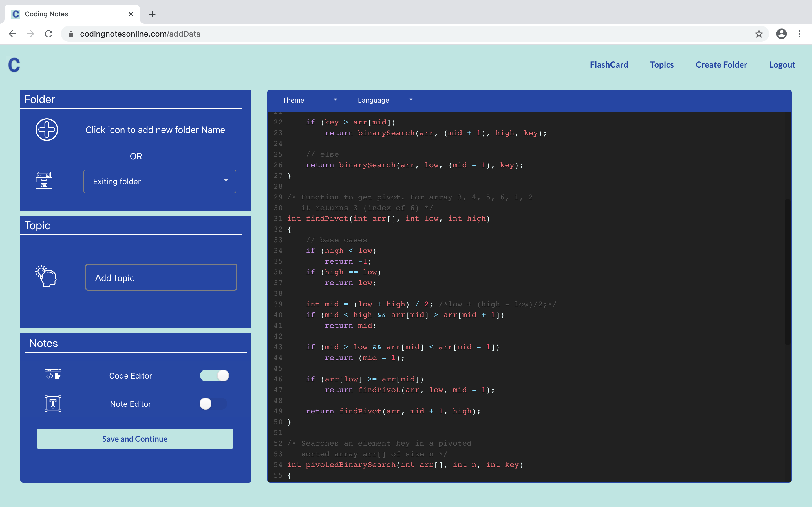This screenshot has width=812, height=507.
Task: Click the C logo in the top left
Action: (14, 65)
